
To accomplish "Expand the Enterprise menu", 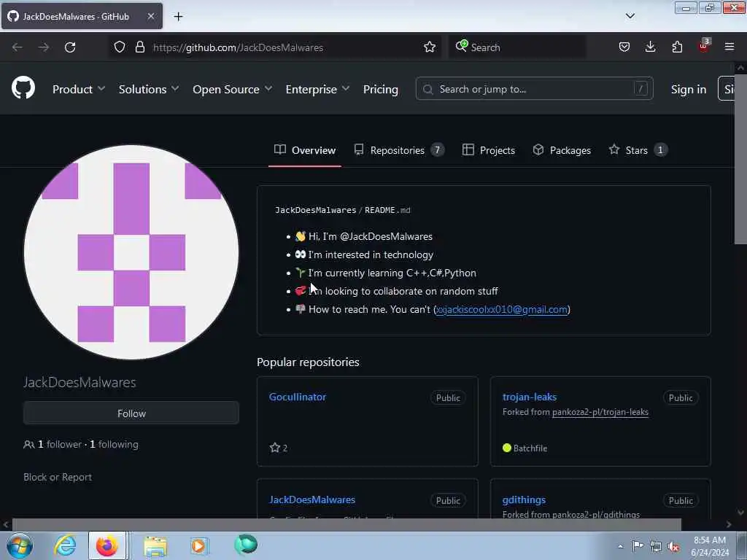I will tap(317, 89).
